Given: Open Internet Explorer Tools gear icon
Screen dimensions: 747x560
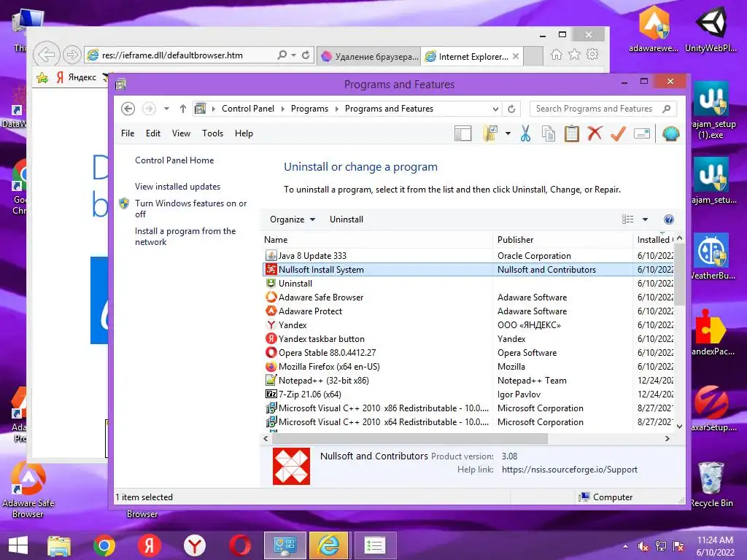Looking at the screenshot, I should pos(592,55).
